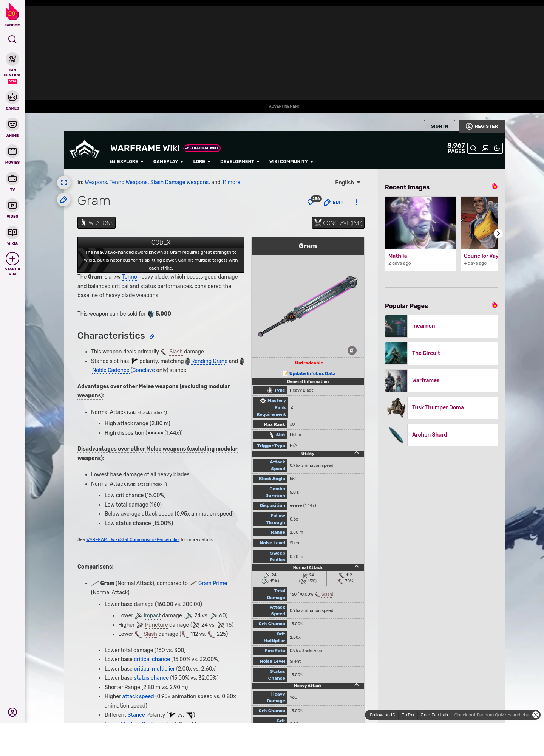
Task: Open the Video play icon
Action: (x=12, y=205)
